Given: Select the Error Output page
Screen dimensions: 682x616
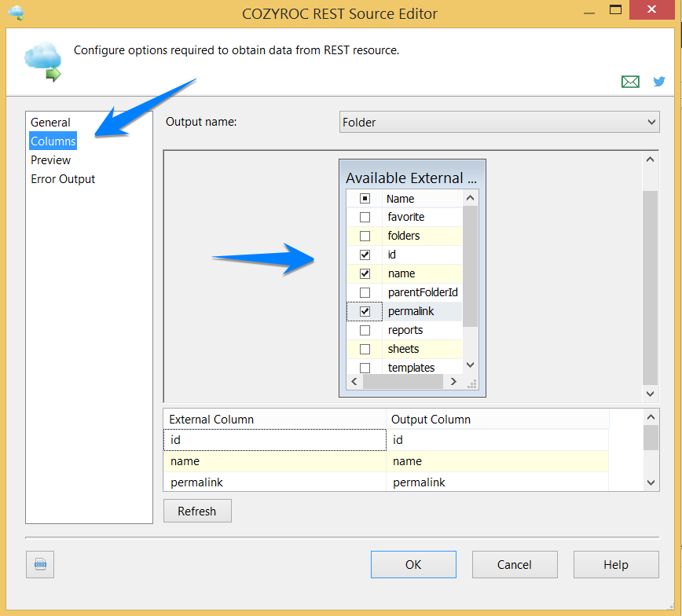Looking at the screenshot, I should [63, 179].
